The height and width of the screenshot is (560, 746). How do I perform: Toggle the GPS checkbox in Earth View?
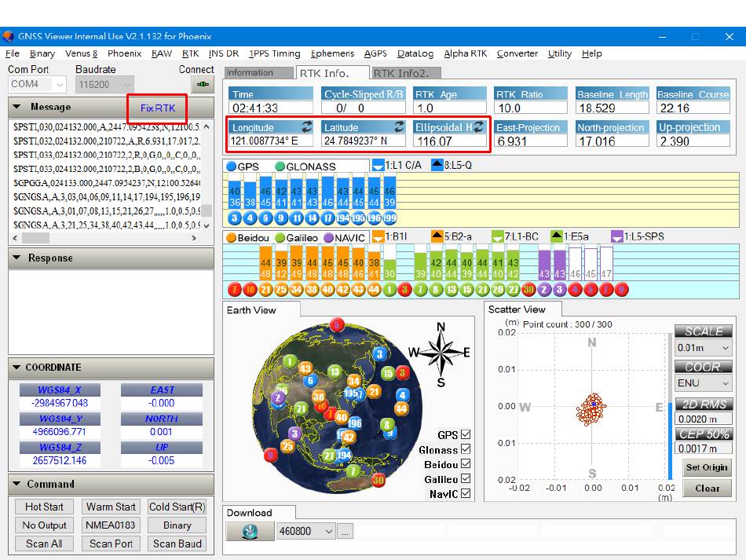(466, 434)
